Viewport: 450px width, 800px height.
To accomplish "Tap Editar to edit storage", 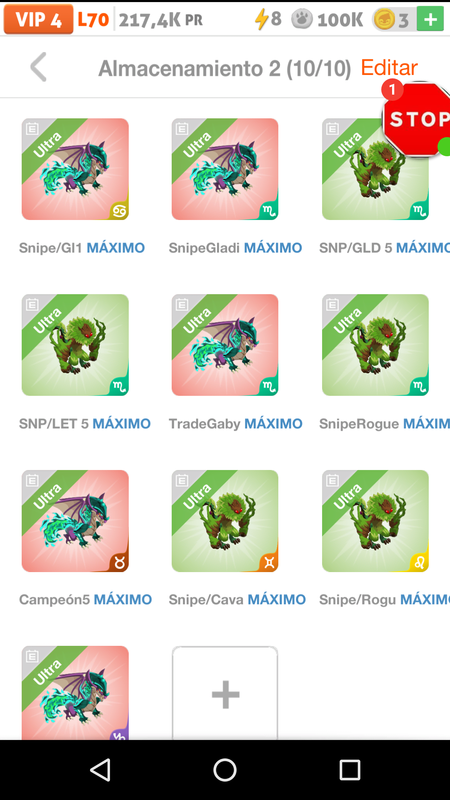I will click(x=389, y=67).
